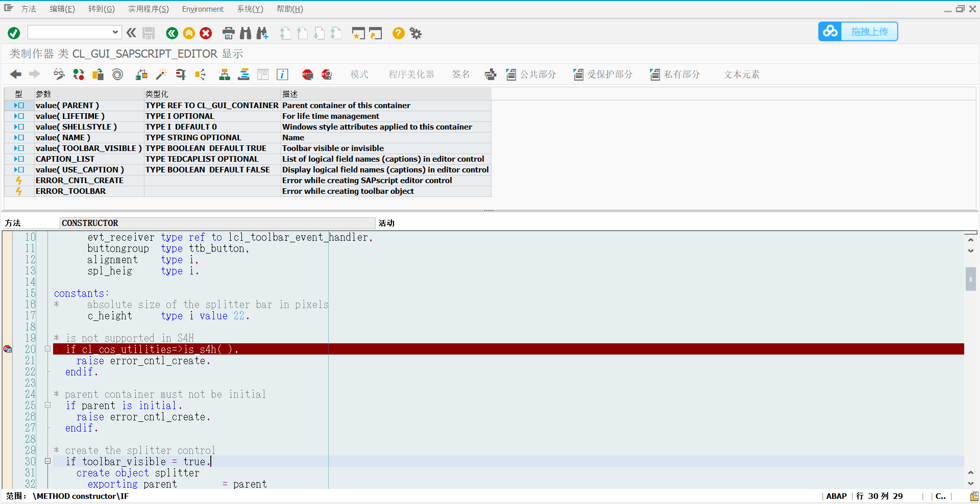Click the red Cancel X icon

coord(206,33)
